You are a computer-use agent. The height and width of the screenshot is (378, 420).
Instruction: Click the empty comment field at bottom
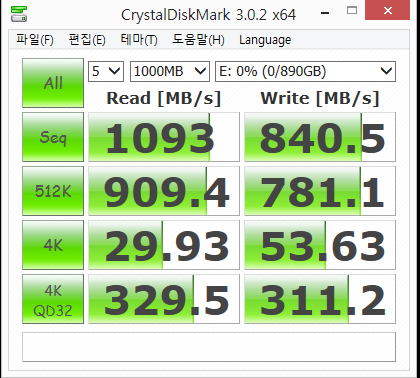point(209,347)
